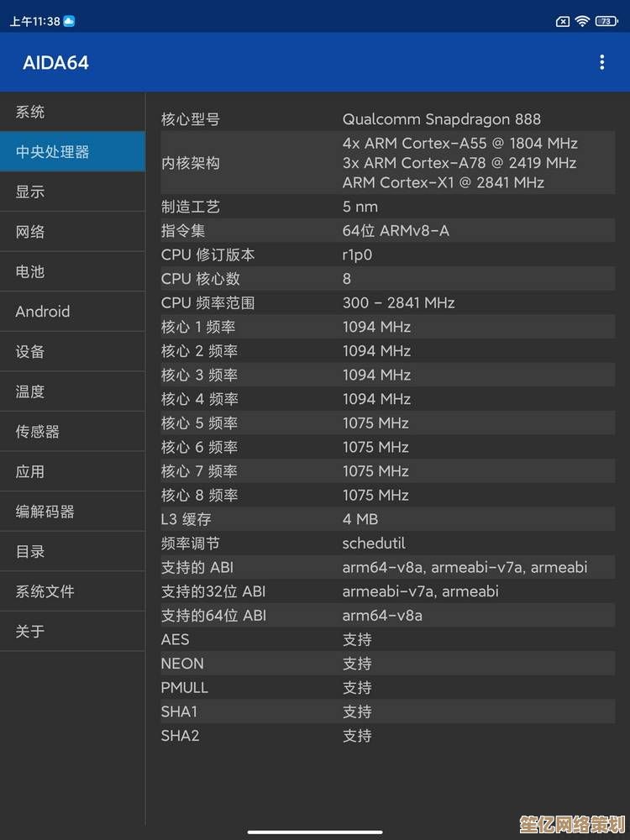Select the 内核架构 label
This screenshot has height=840, width=630.
click(190, 163)
